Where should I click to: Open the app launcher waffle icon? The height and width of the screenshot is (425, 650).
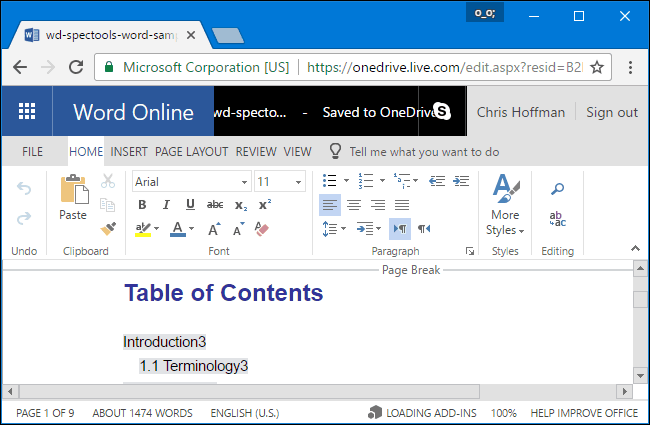point(28,112)
